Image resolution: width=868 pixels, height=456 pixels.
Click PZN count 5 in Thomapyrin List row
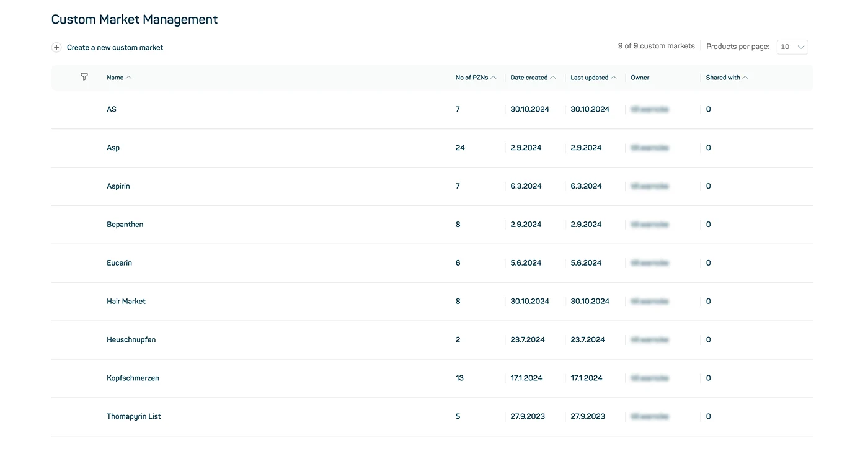(458, 417)
